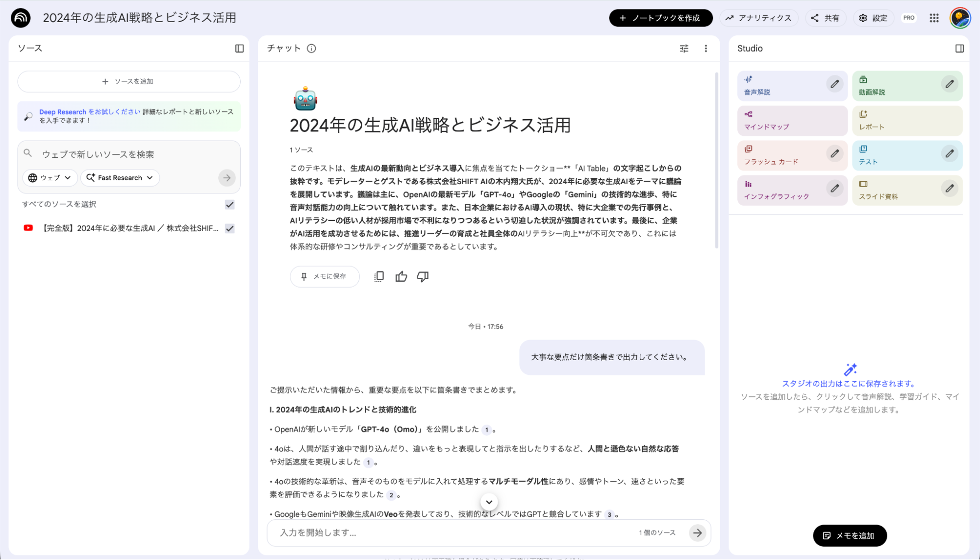
Task: Open the ウェブ source type dropdown
Action: tap(50, 178)
